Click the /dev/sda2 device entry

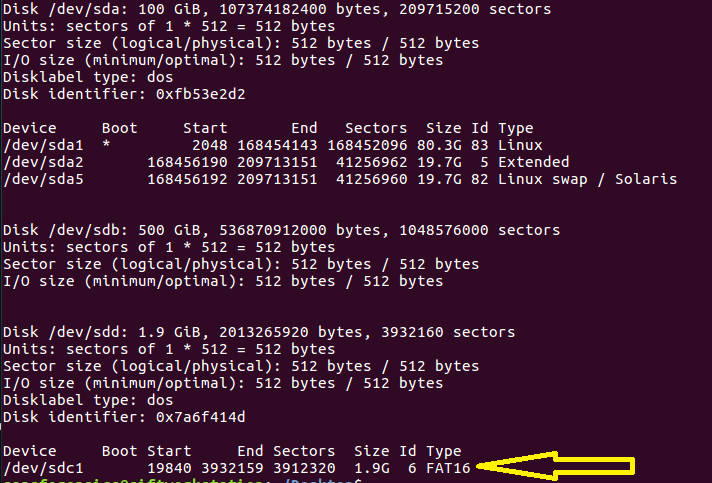43,162
